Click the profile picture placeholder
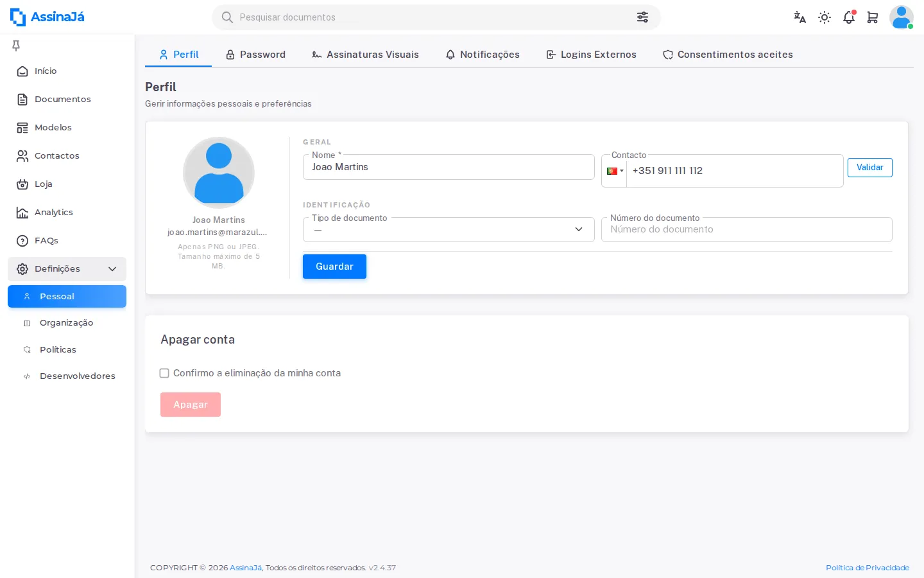 (219, 173)
